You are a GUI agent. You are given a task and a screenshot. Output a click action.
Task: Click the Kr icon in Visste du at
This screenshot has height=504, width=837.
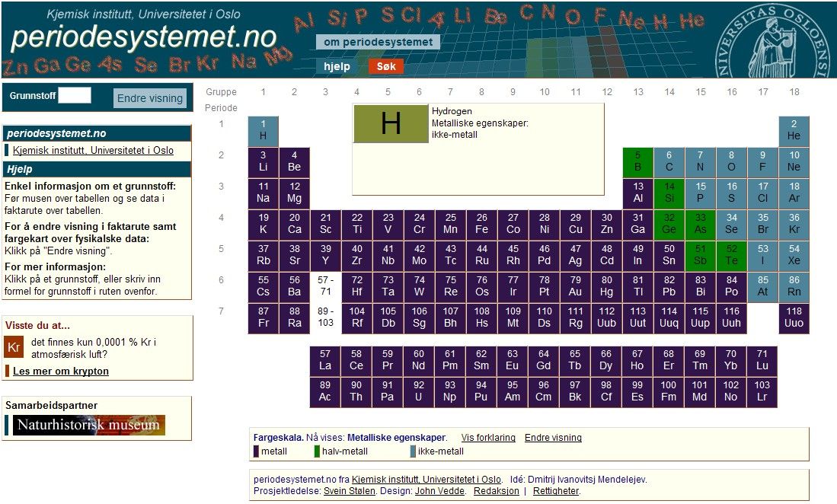14,348
